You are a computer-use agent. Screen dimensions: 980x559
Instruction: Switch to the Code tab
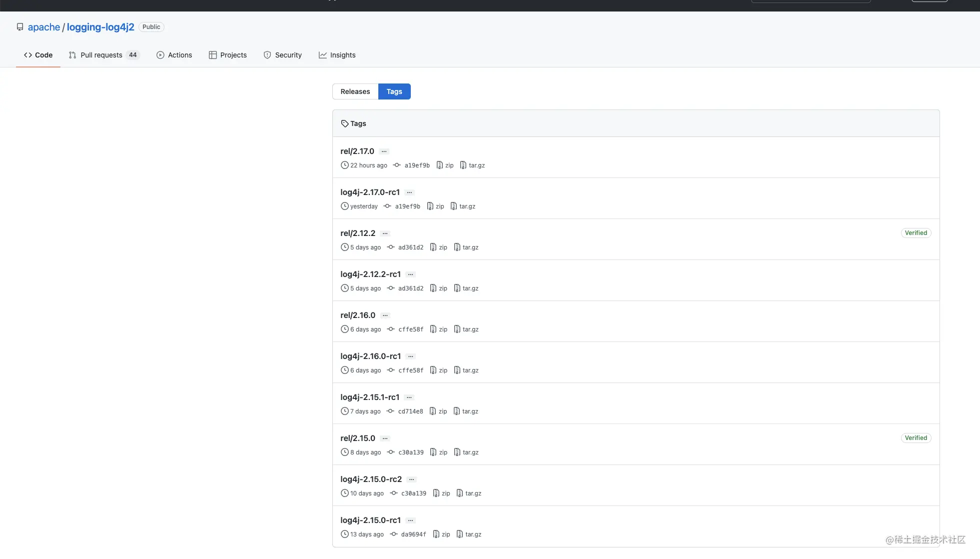tap(38, 55)
